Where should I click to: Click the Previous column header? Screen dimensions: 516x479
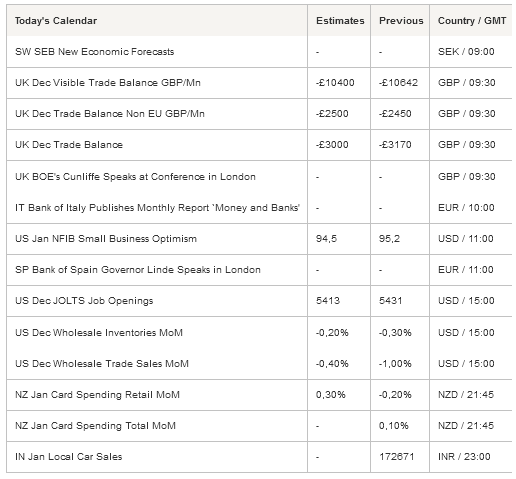[401, 21]
